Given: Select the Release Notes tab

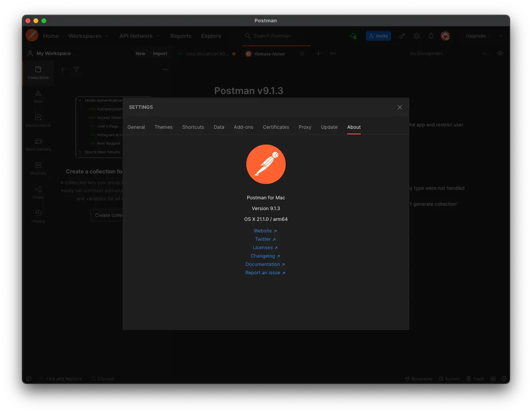Looking at the screenshot, I should (270, 54).
